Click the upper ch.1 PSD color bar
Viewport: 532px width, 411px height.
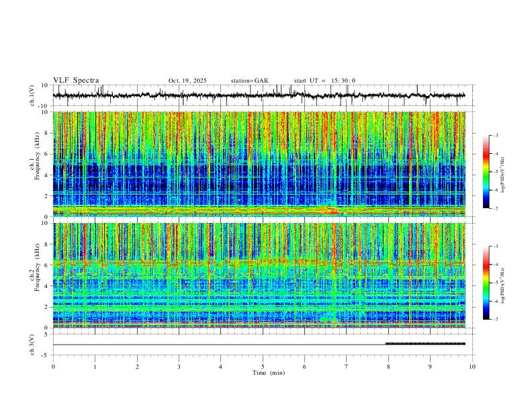[486, 172]
